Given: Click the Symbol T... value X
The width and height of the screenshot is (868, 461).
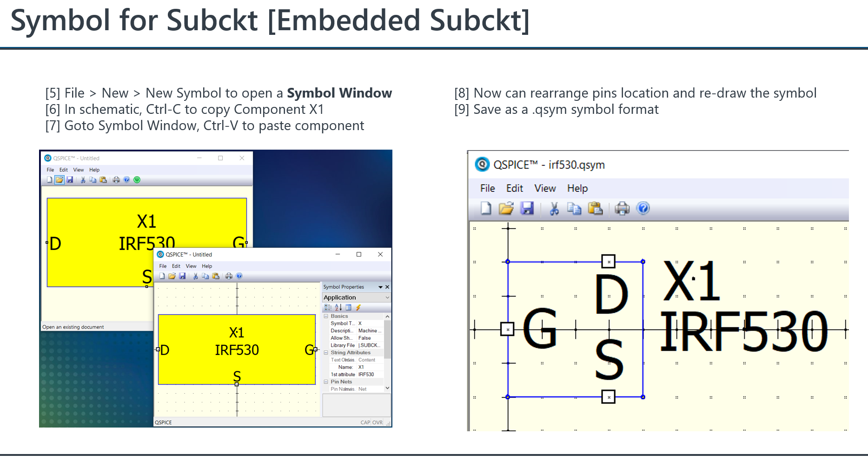Looking at the screenshot, I should (x=370, y=323).
